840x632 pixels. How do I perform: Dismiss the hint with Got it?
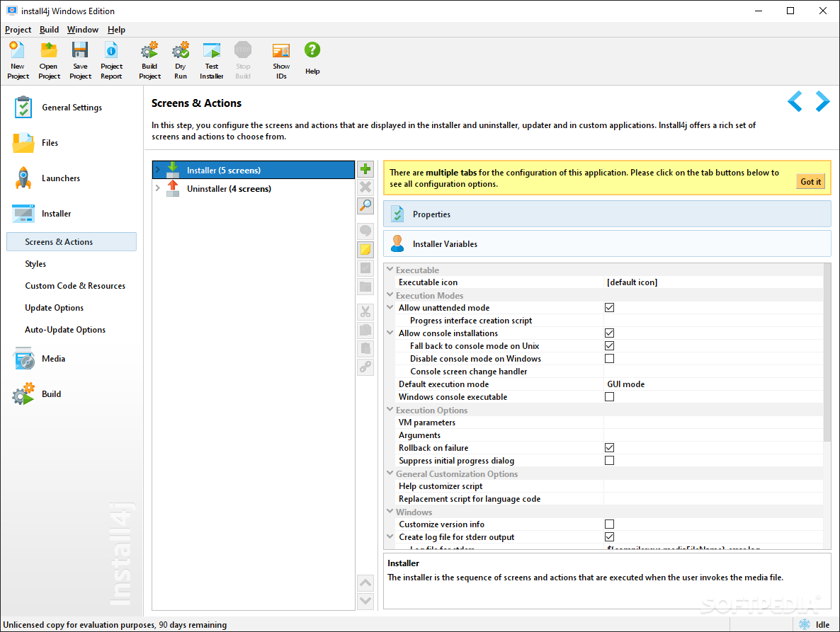tap(810, 182)
